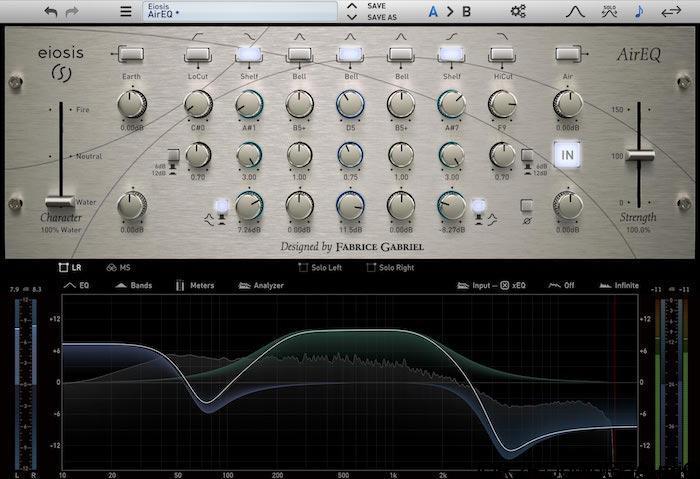Click the preset up/down chevron arrows
This screenshot has width=700, height=479.
[x=351, y=12]
